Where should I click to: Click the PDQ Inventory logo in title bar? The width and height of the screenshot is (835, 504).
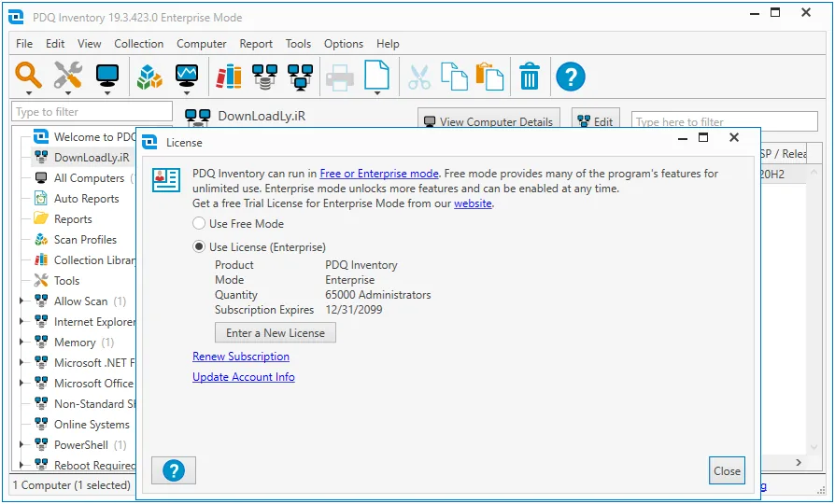[x=16, y=17]
